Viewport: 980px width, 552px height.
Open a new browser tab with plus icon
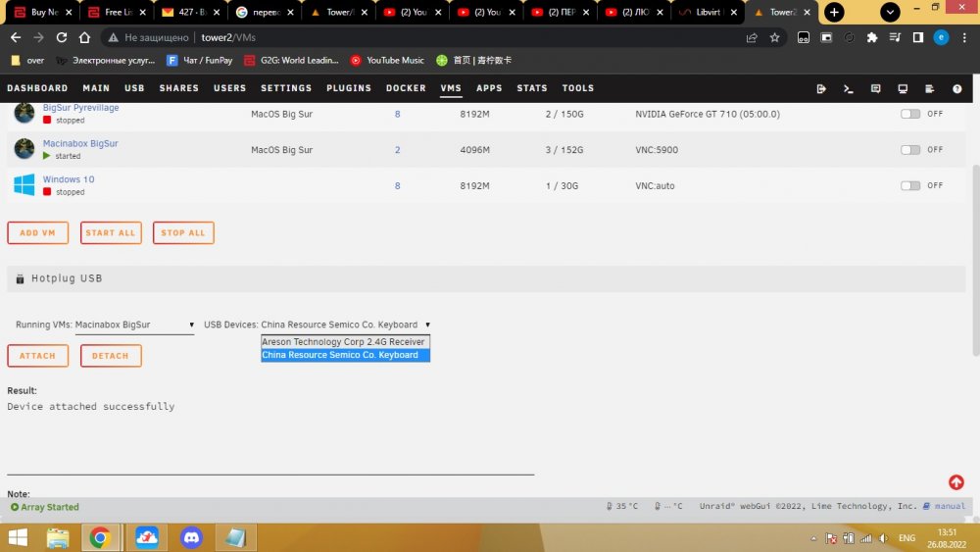(x=834, y=12)
